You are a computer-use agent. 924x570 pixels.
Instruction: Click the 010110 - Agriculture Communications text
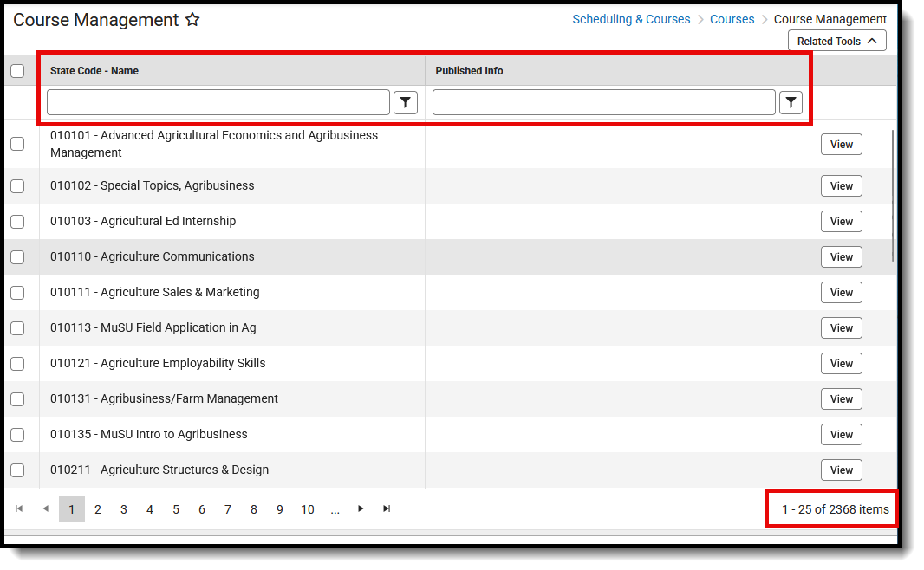click(x=152, y=256)
